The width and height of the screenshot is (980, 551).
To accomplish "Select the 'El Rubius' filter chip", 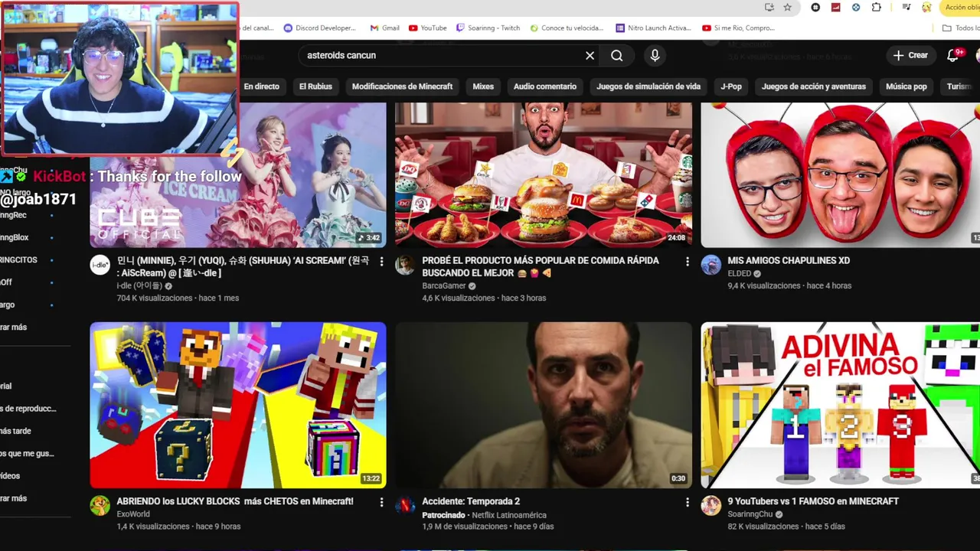I will coord(315,86).
